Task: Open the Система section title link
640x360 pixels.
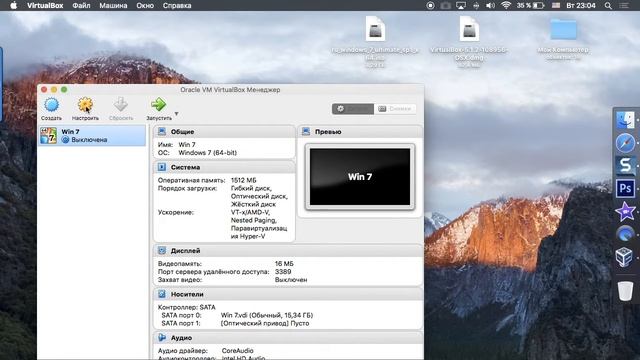Action: [x=185, y=167]
